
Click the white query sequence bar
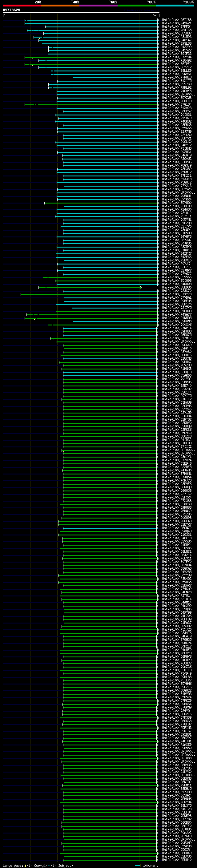pyautogui.click(x=81, y=13)
